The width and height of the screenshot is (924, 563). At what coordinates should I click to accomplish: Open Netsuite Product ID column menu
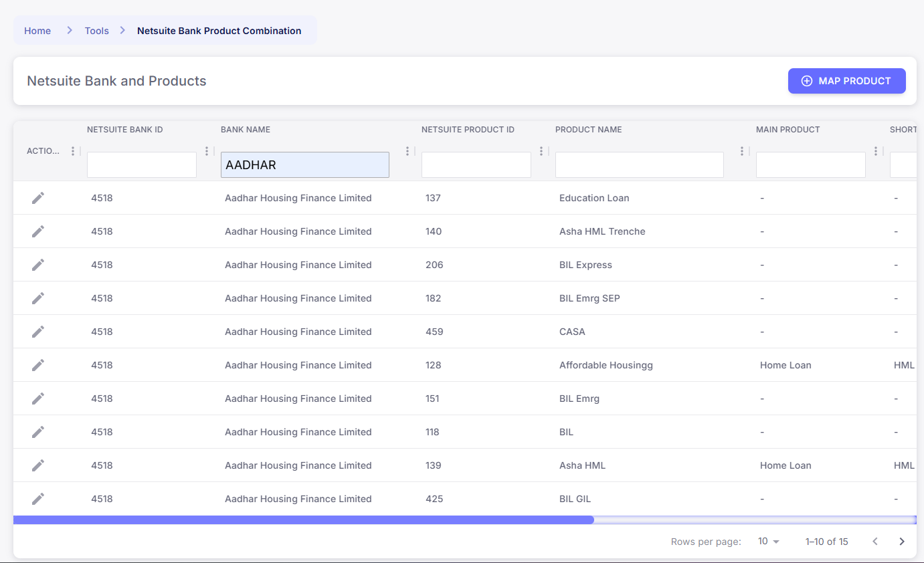541,151
